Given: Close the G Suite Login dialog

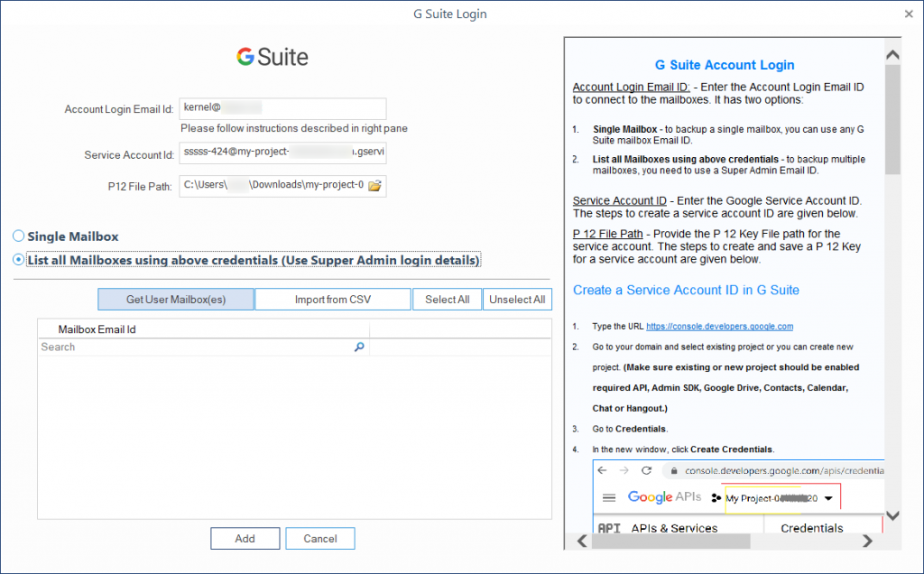Looking at the screenshot, I should pos(909,14).
